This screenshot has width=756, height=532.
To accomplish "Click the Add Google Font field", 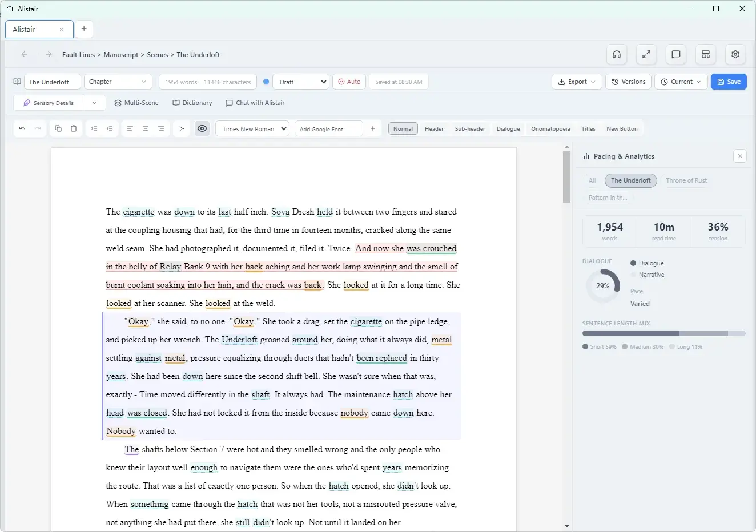I will tap(329, 128).
